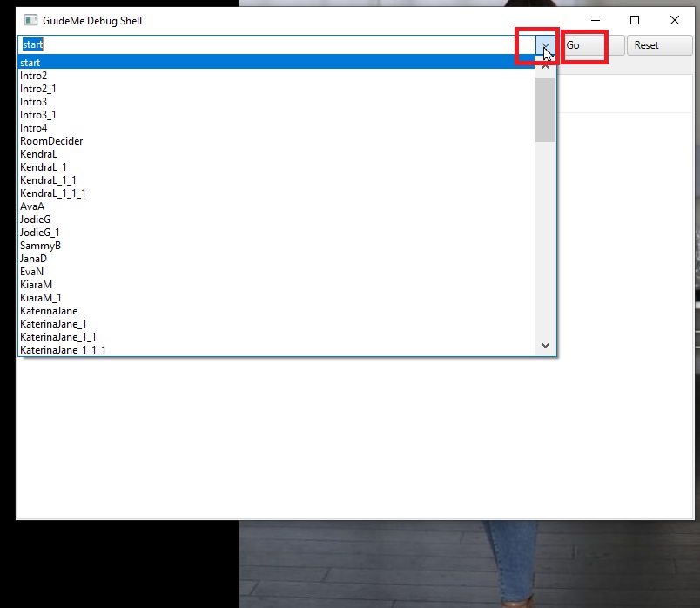
Task: Pick 'KendraL_1_1_1' from the list
Action: click(x=277, y=193)
